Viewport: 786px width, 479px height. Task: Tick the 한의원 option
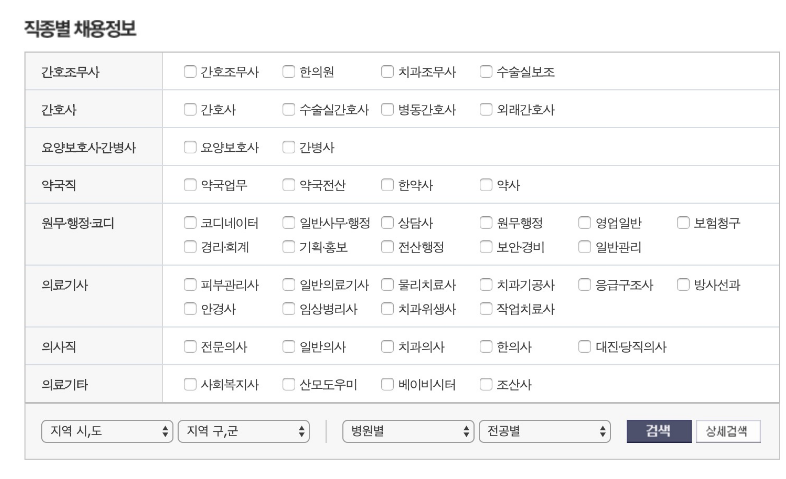[289, 72]
